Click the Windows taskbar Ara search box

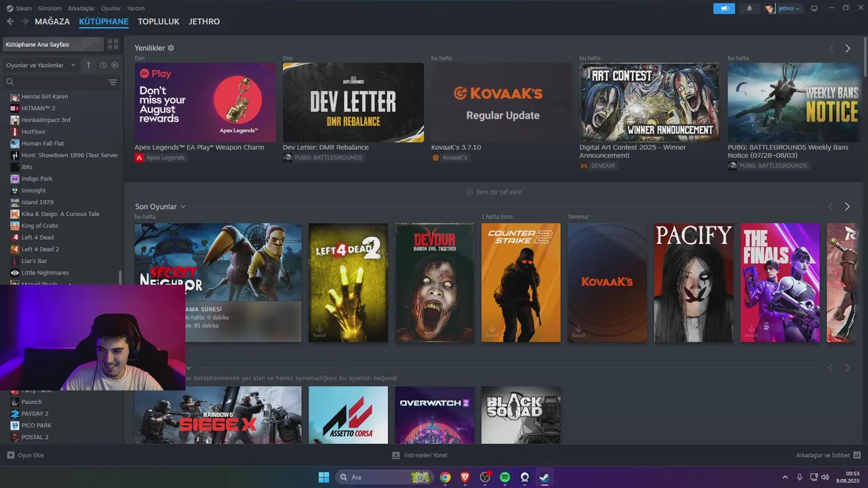pos(386,477)
